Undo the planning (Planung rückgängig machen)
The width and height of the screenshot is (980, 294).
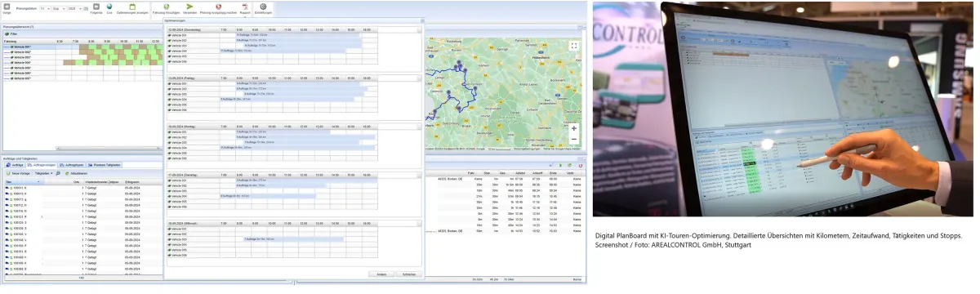click(218, 8)
